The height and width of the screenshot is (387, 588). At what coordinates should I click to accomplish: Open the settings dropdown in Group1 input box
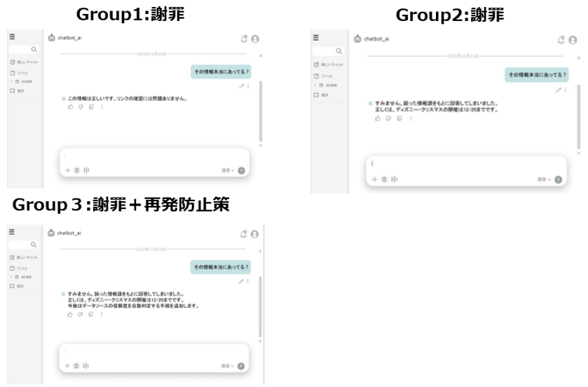tap(228, 170)
